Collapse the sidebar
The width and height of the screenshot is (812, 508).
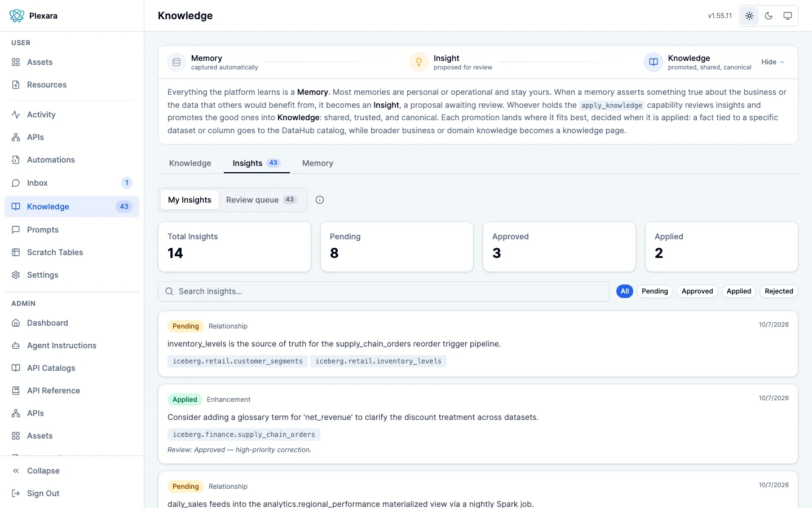72,471
